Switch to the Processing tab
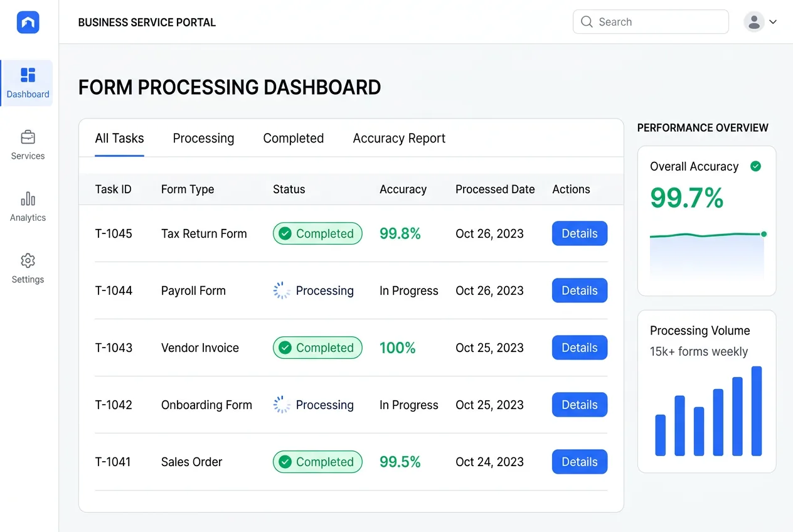The width and height of the screenshot is (793, 532). point(203,138)
